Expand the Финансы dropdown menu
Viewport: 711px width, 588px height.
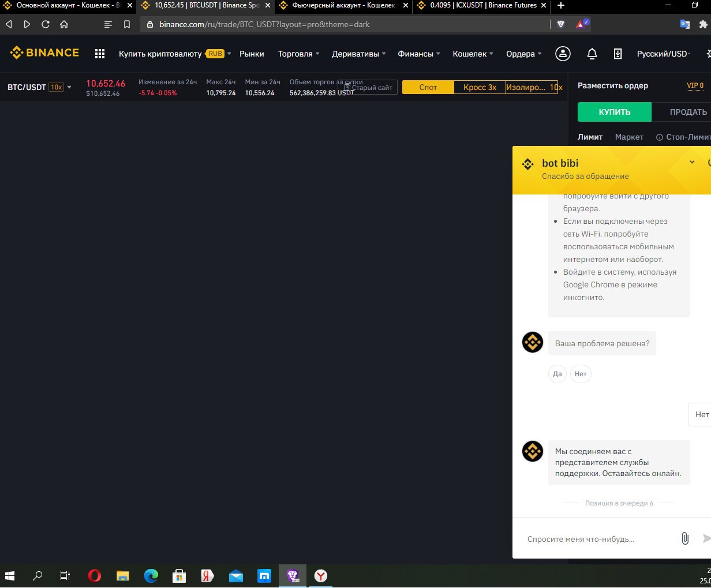tap(419, 54)
